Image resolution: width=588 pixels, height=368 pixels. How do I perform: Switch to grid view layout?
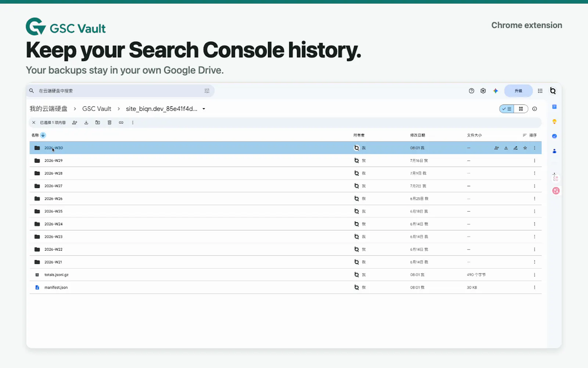[x=521, y=109]
